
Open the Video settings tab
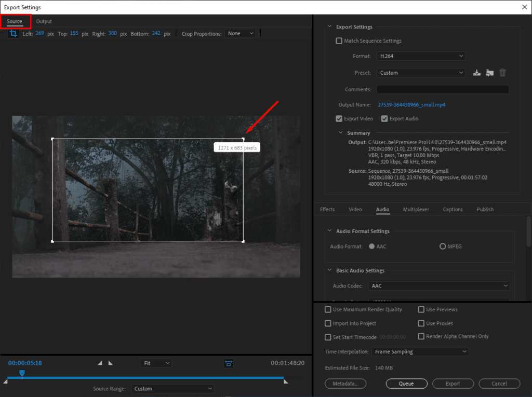(355, 210)
